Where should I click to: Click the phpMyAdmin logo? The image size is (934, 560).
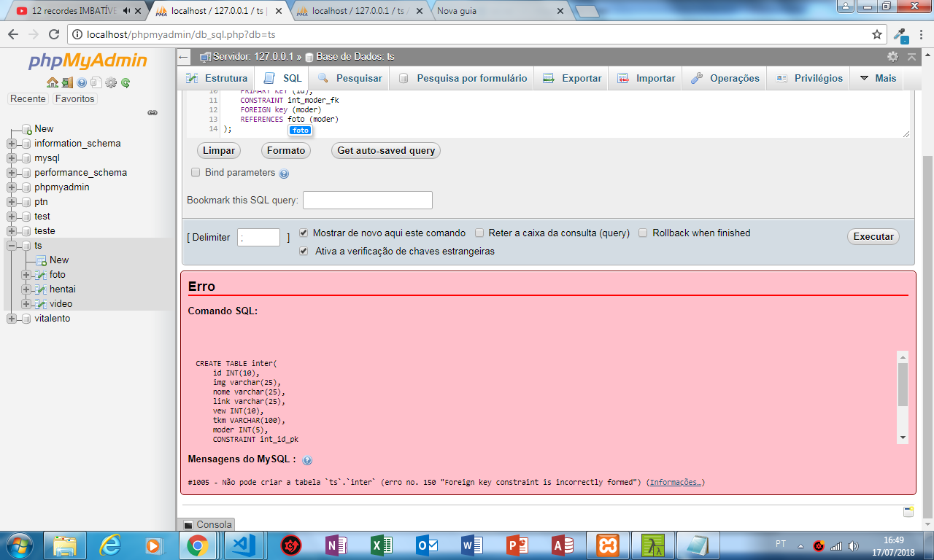pyautogui.click(x=88, y=61)
